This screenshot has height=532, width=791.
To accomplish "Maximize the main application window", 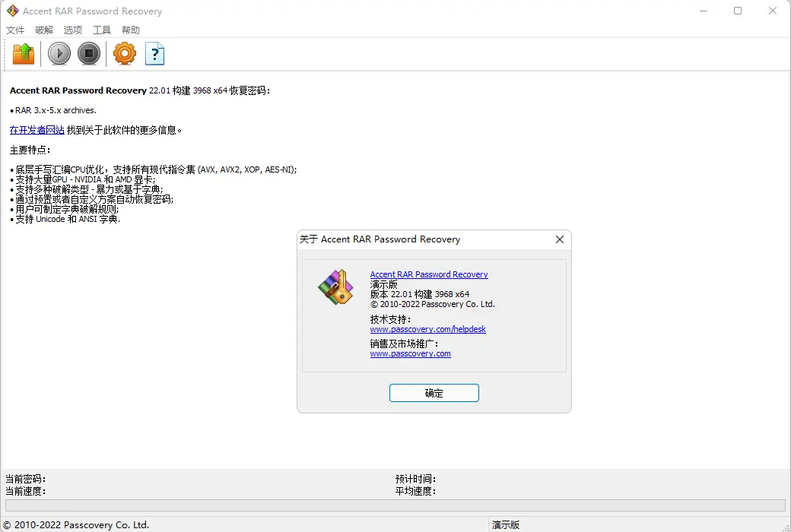I will 738,11.
